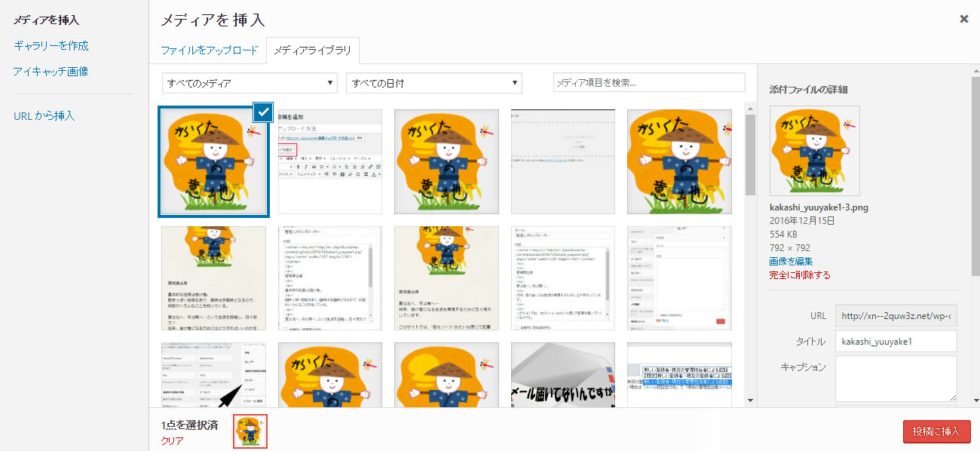Open 画像を編集 link
980x451 pixels.
(x=791, y=262)
